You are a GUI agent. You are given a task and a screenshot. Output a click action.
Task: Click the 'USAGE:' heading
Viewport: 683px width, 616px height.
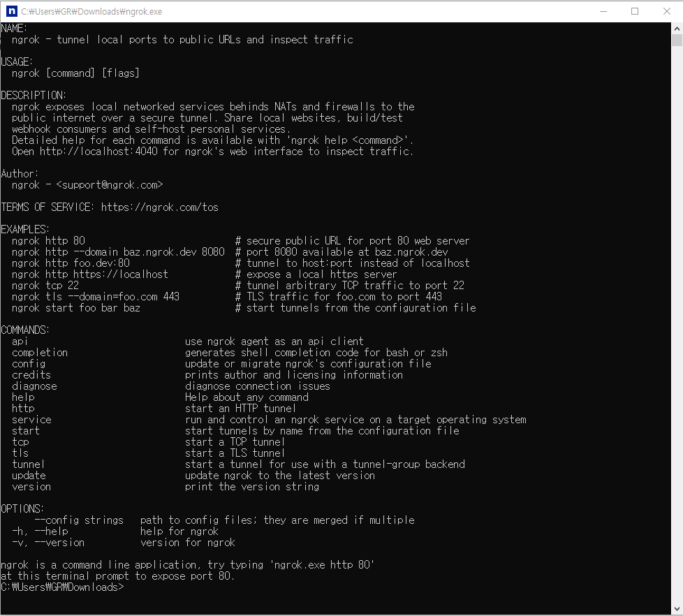click(17, 62)
